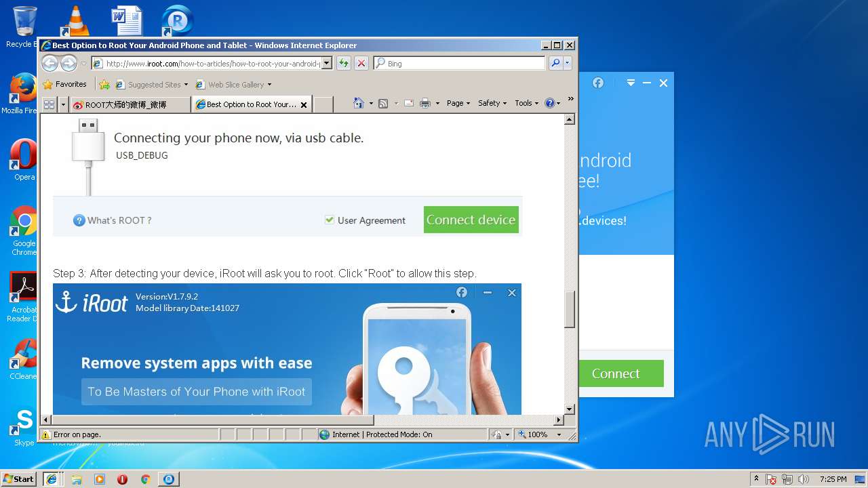Open VLC media player desktop icon
Screen dimensions: 868x488
76,20
